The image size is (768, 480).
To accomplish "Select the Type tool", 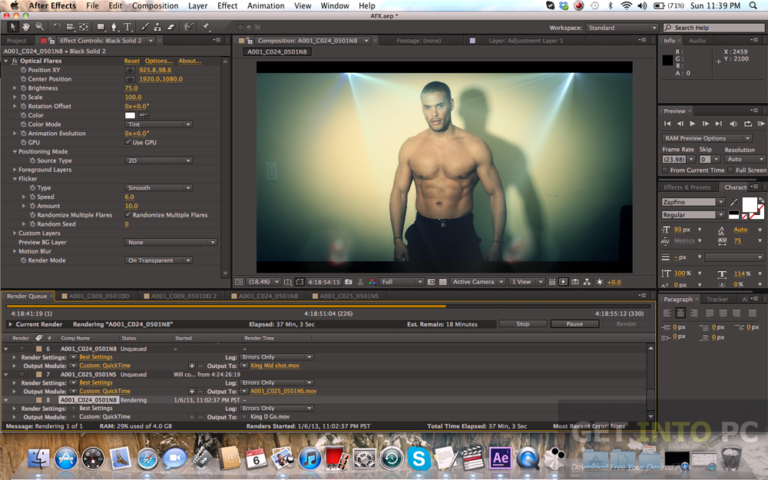I will pos(127,27).
